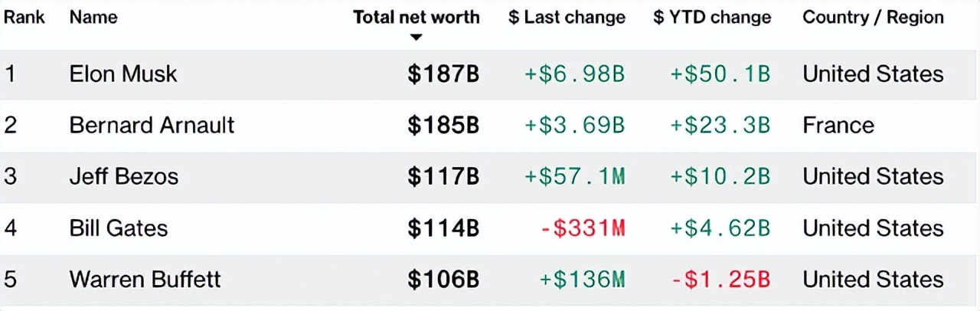The image size is (980, 311).
Task: Click Bernard Arnault's $185B net worth
Action: (443, 126)
